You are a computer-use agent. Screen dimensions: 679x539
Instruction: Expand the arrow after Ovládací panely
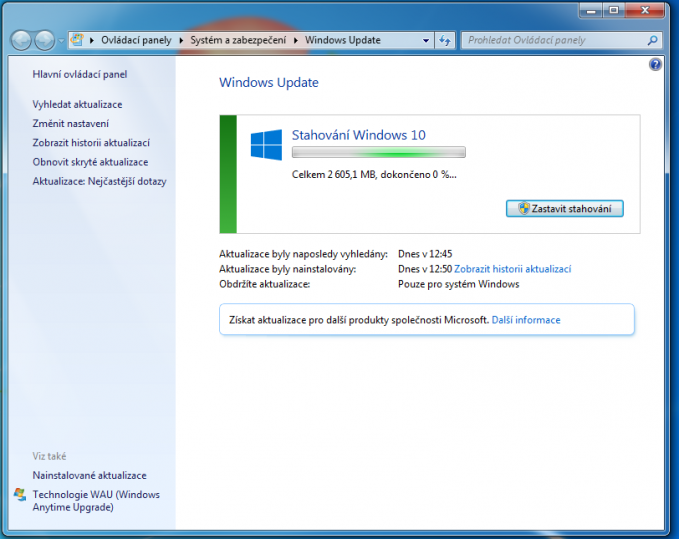coord(181,40)
